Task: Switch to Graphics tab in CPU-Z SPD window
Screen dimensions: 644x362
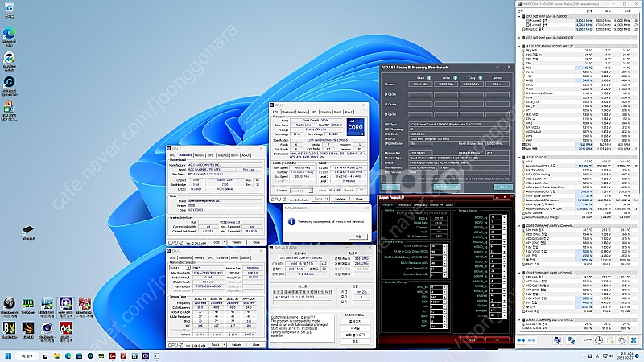Action: [223, 257]
